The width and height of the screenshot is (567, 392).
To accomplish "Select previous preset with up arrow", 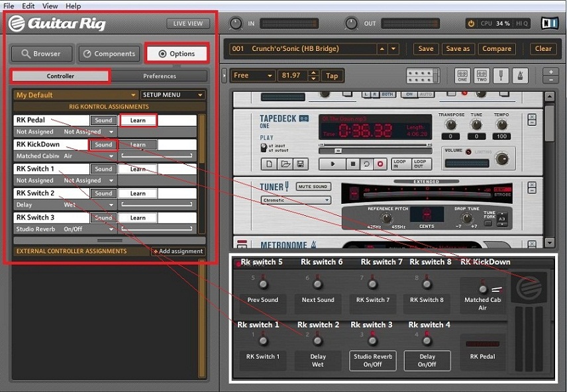I will [x=382, y=49].
